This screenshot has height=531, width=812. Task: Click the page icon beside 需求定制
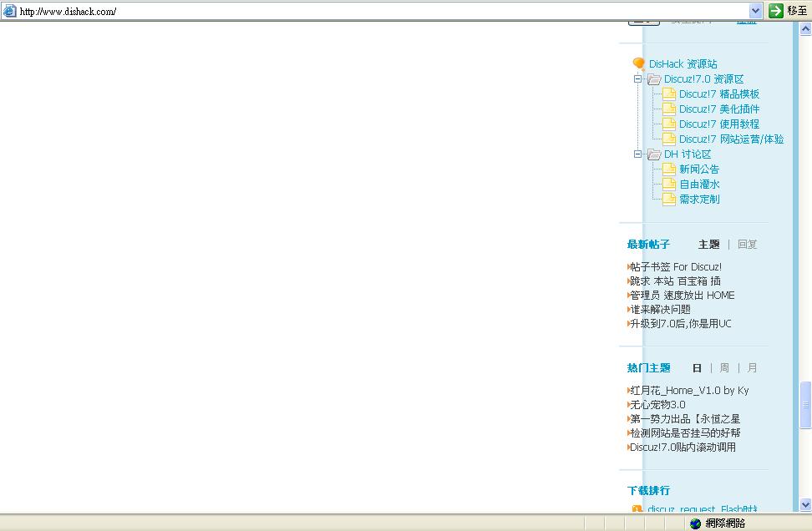pyautogui.click(x=669, y=200)
